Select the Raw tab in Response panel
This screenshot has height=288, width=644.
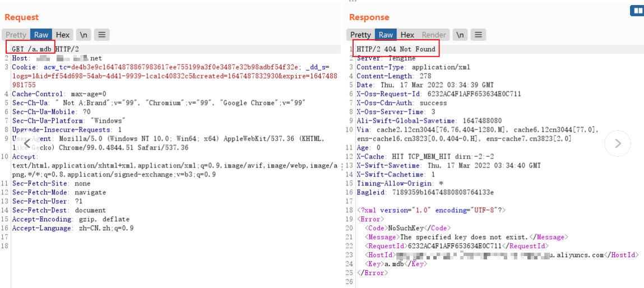pos(386,35)
